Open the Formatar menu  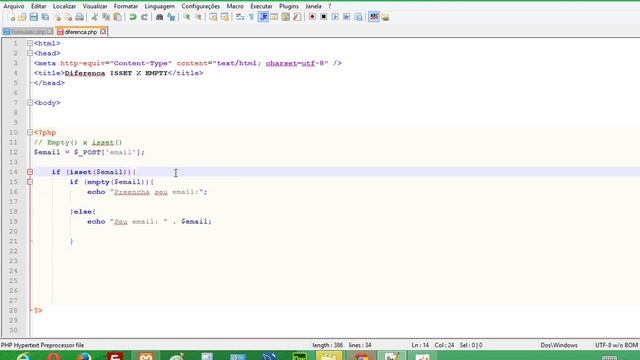click(126, 6)
